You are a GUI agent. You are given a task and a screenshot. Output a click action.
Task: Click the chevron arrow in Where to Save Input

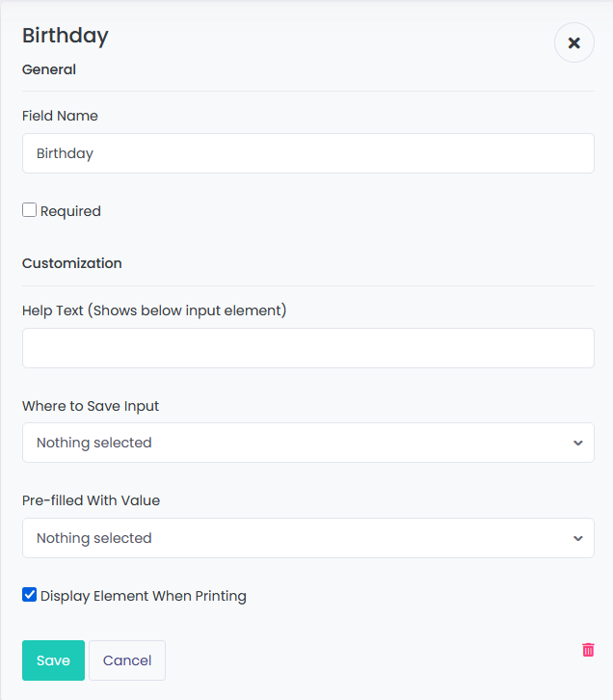[577, 443]
